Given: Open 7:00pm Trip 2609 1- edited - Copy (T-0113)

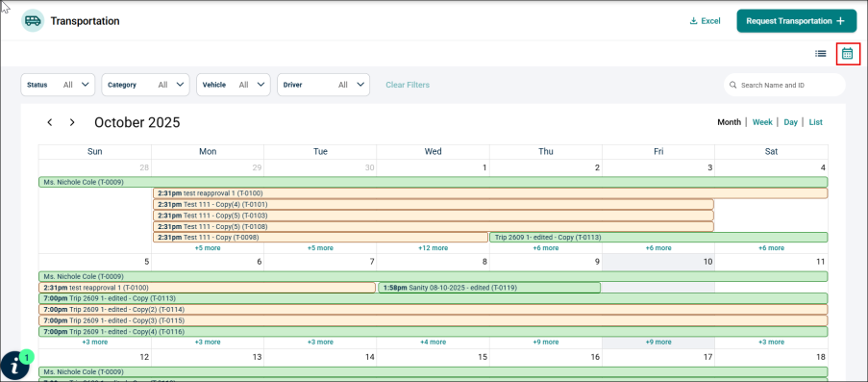Looking at the screenshot, I should 434,298.
